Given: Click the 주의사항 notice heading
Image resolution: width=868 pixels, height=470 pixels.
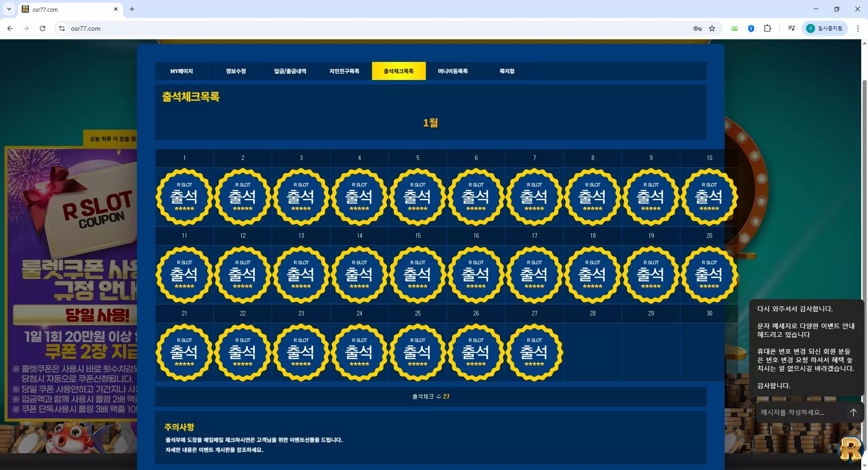Looking at the screenshot, I should (x=179, y=427).
